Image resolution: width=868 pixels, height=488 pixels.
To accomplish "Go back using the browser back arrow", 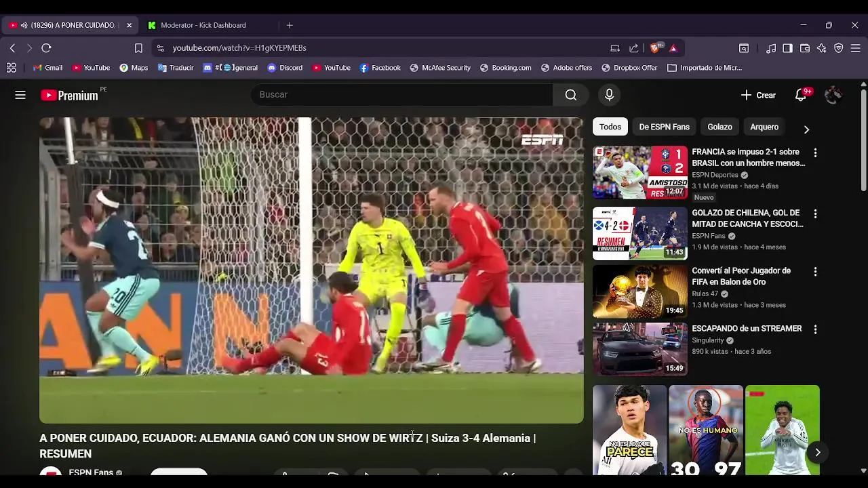I will (x=12, y=48).
